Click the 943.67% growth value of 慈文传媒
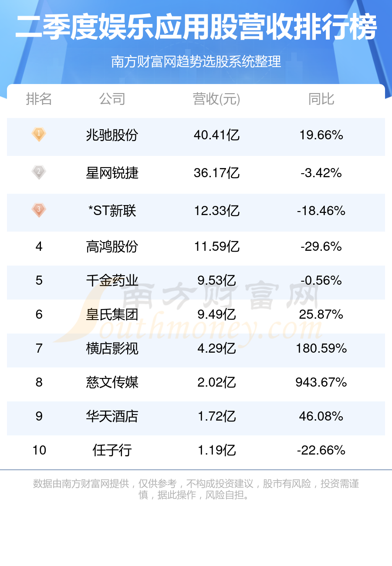This screenshot has width=392, height=566. click(321, 383)
